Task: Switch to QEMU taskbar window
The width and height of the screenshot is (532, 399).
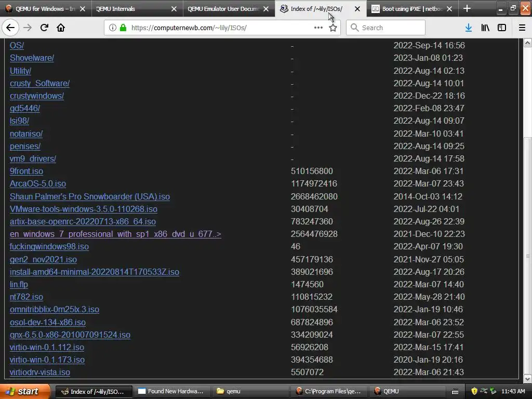Action: pos(407,392)
